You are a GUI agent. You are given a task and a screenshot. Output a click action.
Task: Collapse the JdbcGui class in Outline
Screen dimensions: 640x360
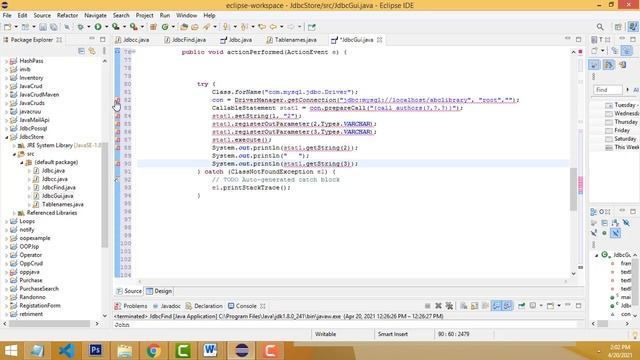click(596, 255)
